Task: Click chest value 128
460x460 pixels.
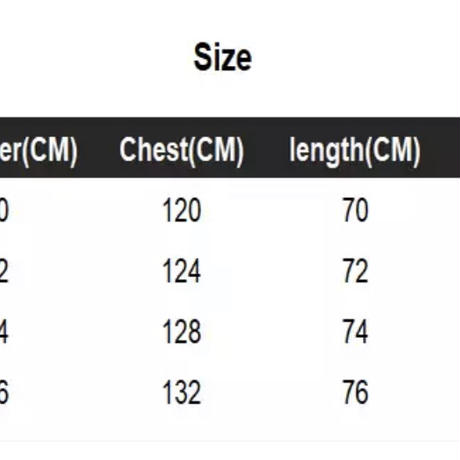Action: pyautogui.click(x=182, y=331)
